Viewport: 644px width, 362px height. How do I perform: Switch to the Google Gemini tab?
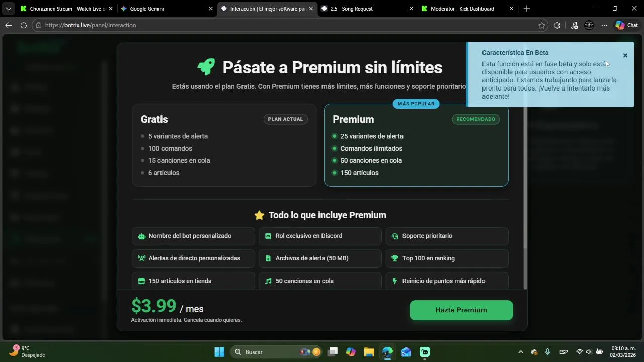[x=166, y=9]
